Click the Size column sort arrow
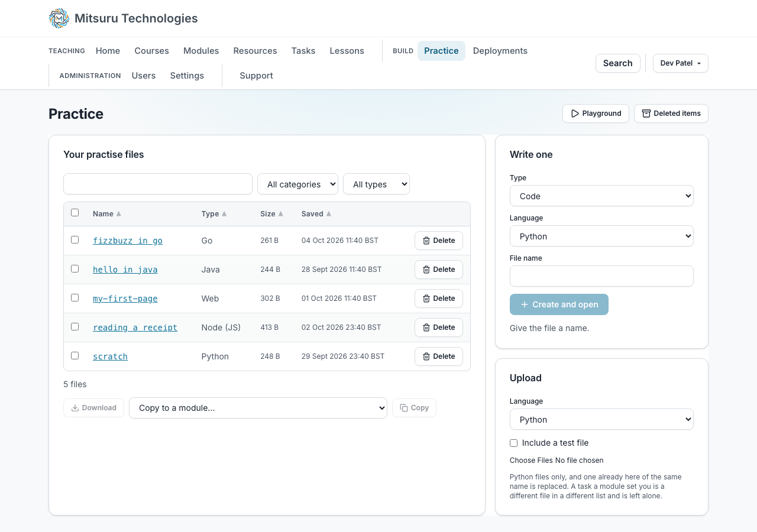 coord(280,214)
